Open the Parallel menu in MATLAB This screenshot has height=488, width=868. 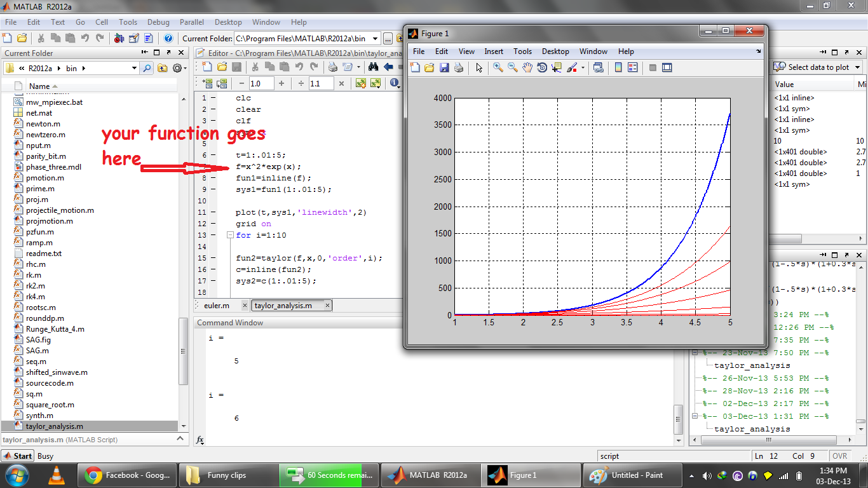[x=192, y=22]
